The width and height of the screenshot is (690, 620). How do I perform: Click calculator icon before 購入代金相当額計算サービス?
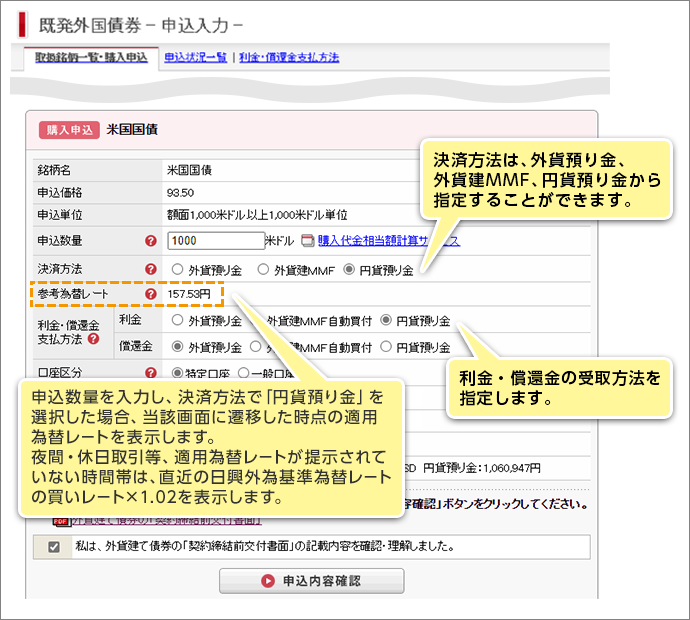click(308, 241)
